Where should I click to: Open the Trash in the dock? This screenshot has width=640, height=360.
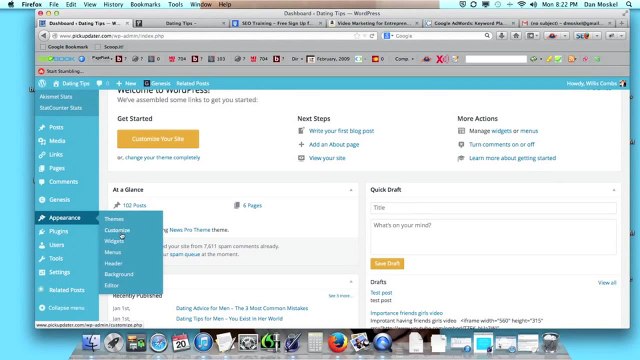click(551, 343)
